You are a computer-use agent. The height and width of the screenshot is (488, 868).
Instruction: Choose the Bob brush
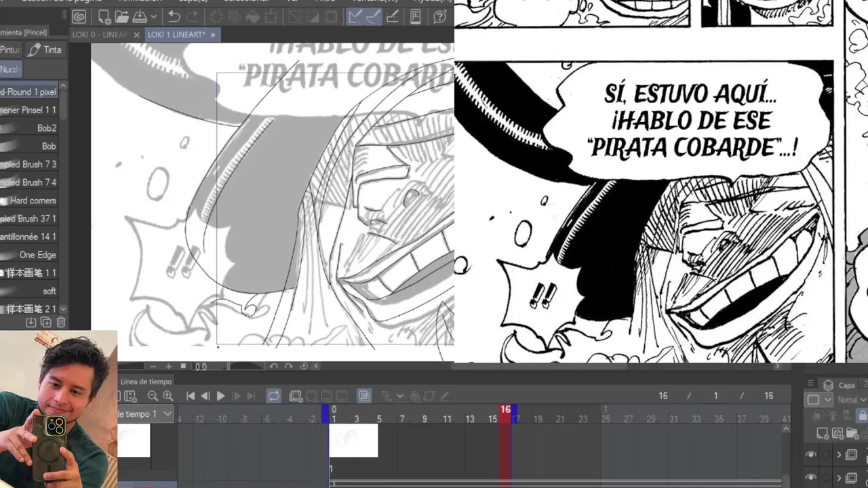coord(29,146)
